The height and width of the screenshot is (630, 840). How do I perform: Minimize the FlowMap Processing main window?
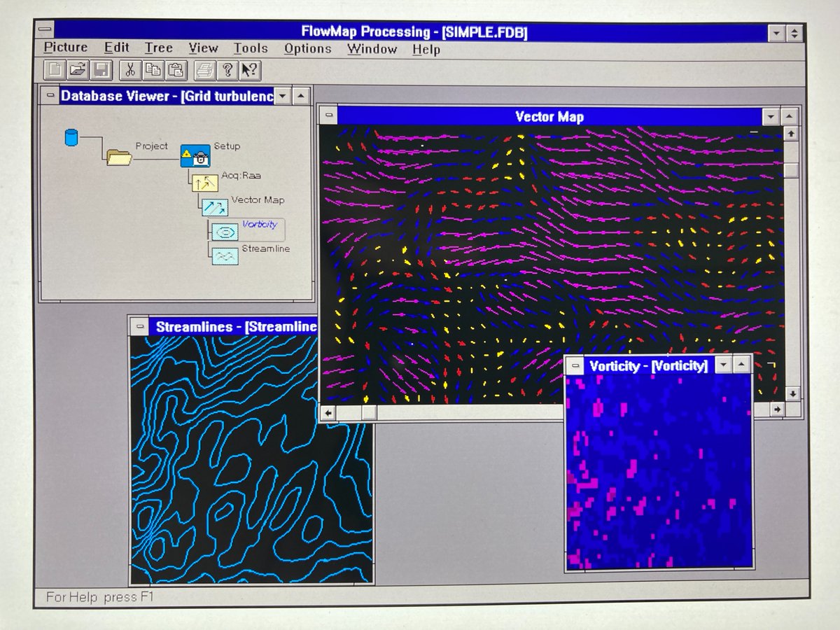pyautogui.click(x=776, y=33)
